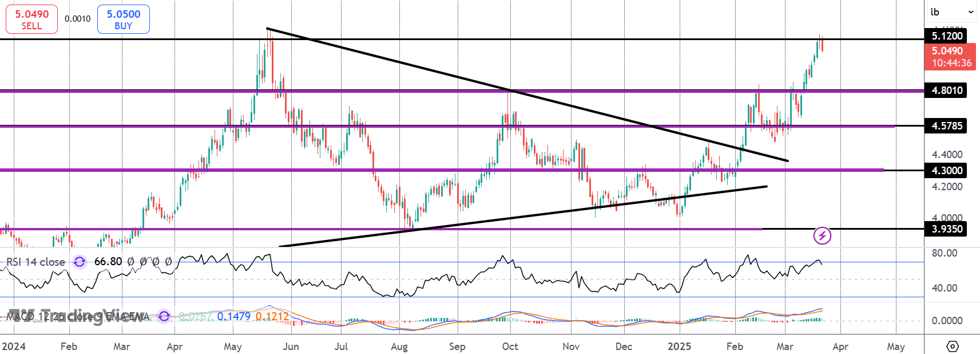Click the purple refresh icon beside RSI legend

[80, 262]
